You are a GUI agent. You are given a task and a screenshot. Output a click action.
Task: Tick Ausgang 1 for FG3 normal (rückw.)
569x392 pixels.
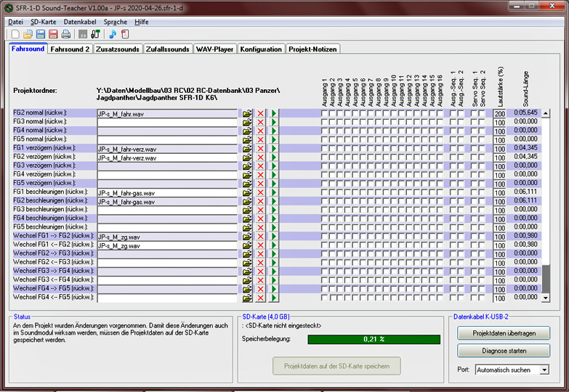pyautogui.click(x=324, y=122)
